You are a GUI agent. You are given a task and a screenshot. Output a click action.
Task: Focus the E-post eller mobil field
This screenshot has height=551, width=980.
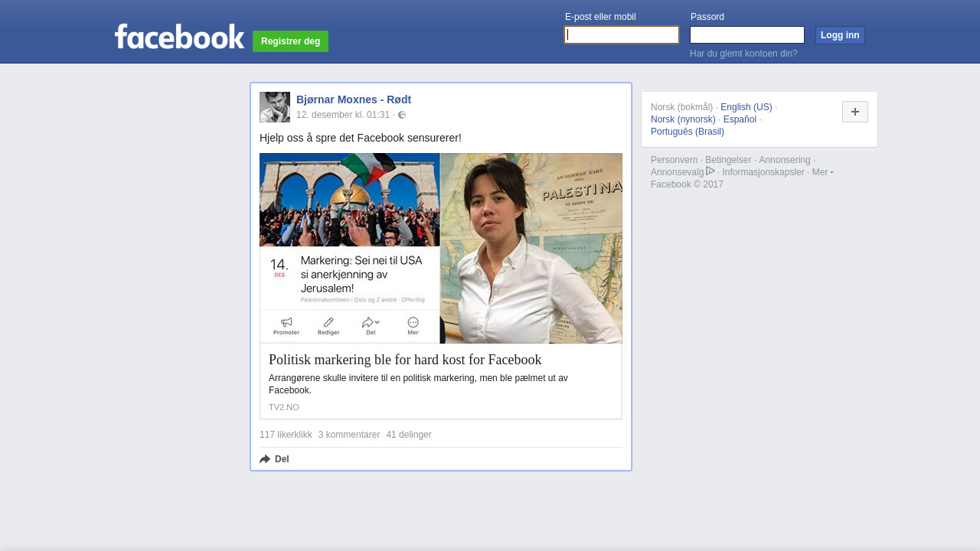(622, 35)
